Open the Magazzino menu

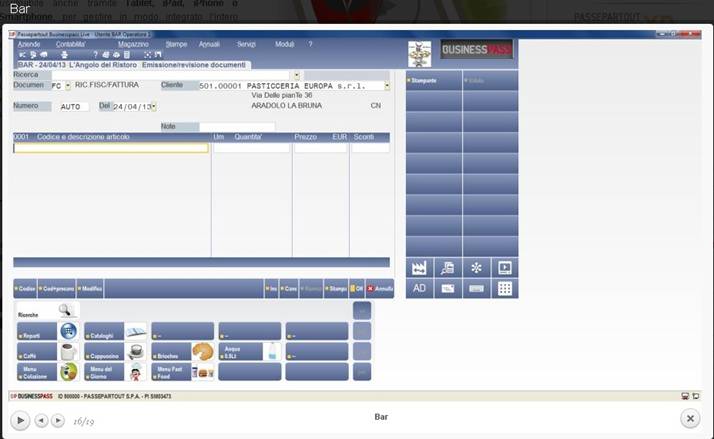click(x=133, y=45)
